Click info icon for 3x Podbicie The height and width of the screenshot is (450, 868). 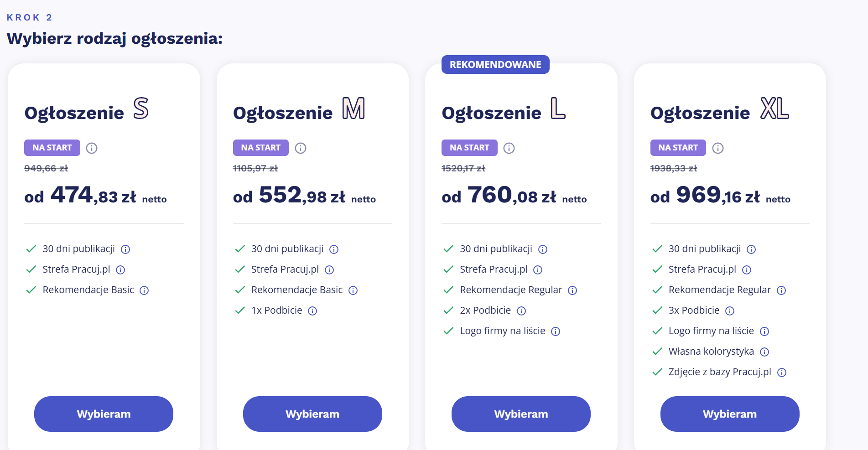click(x=730, y=311)
